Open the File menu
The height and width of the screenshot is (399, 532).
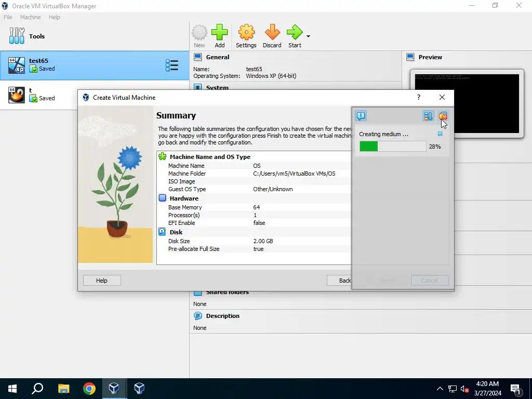tap(8, 17)
